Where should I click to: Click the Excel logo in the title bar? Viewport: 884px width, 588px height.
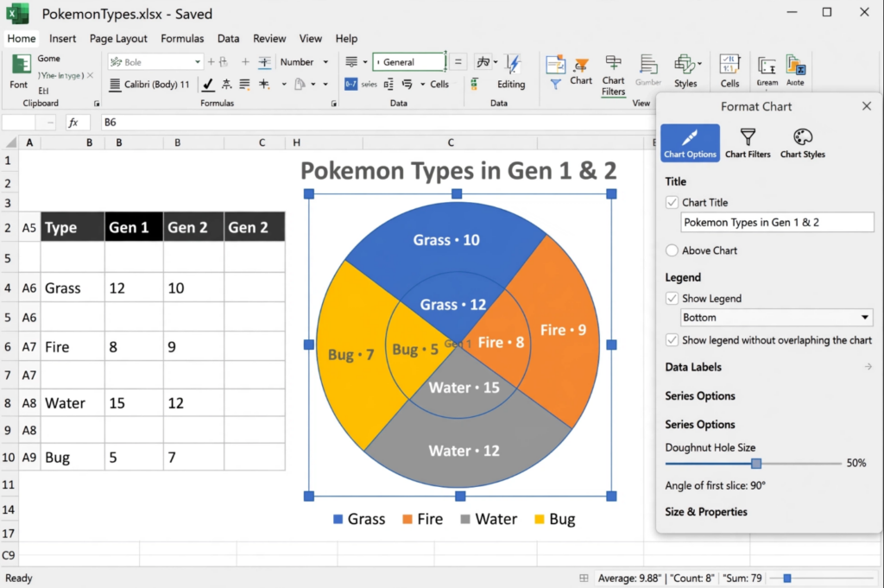17,14
